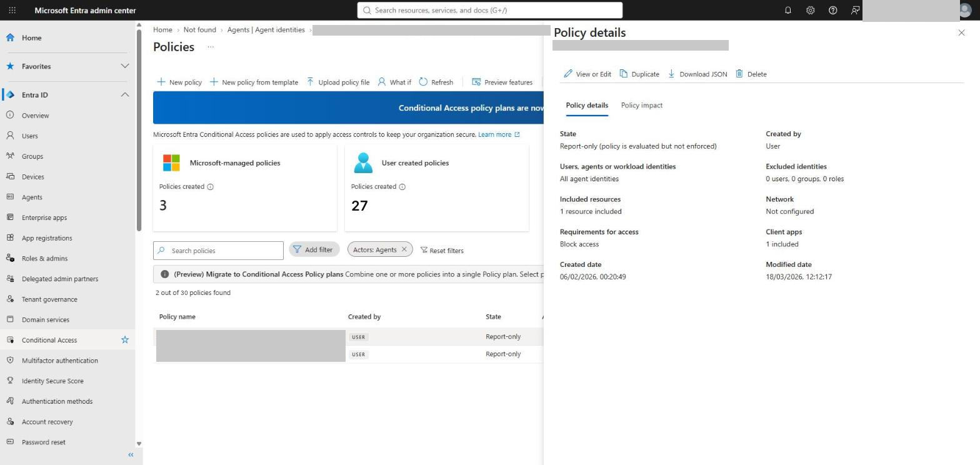Sort by Policy name column header
This screenshot has height=465, width=980.
tap(177, 317)
